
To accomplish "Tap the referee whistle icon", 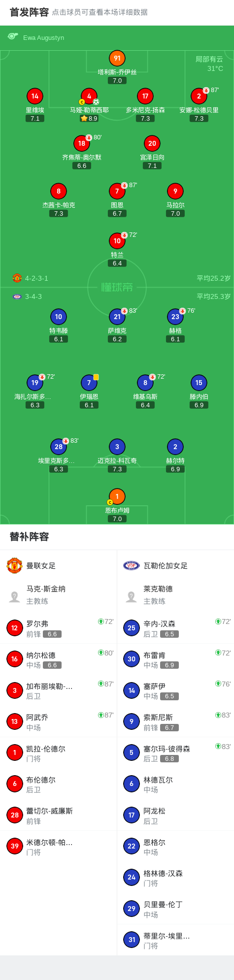I will coord(13,37).
